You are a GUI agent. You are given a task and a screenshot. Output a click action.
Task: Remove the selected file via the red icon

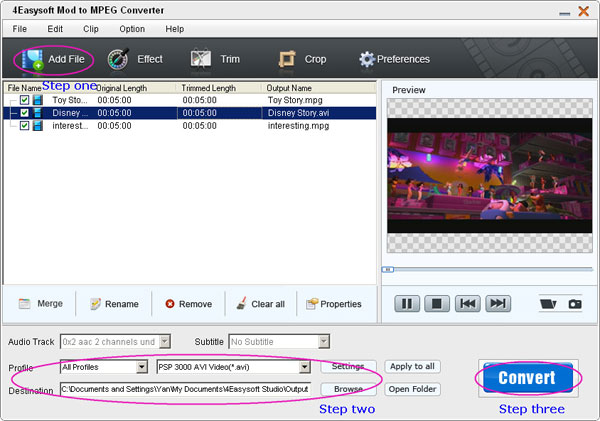pos(170,304)
